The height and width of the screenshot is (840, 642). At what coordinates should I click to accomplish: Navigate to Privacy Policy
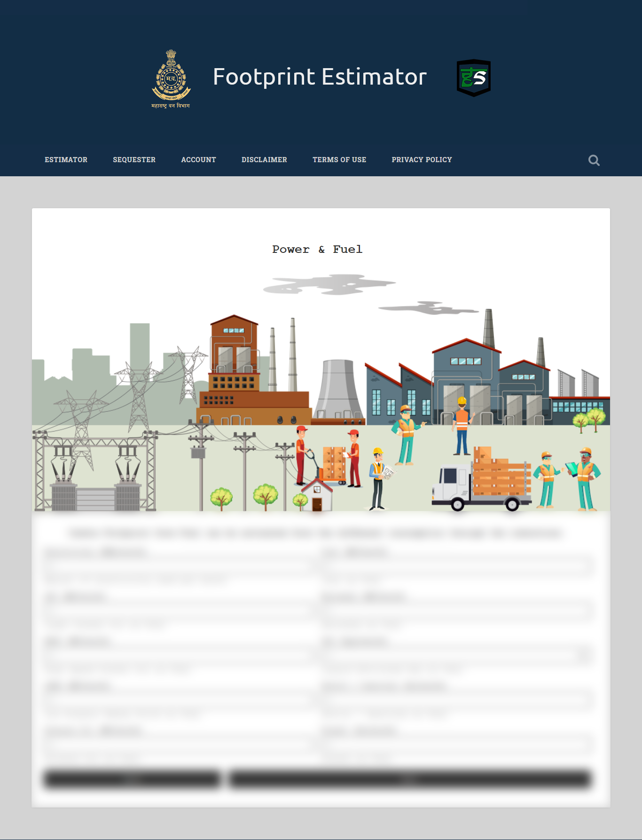click(x=422, y=160)
